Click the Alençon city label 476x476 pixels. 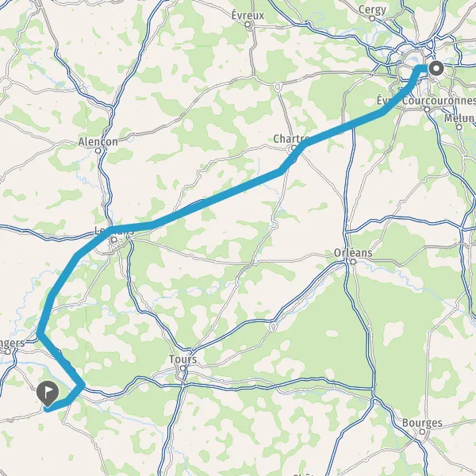(98, 142)
